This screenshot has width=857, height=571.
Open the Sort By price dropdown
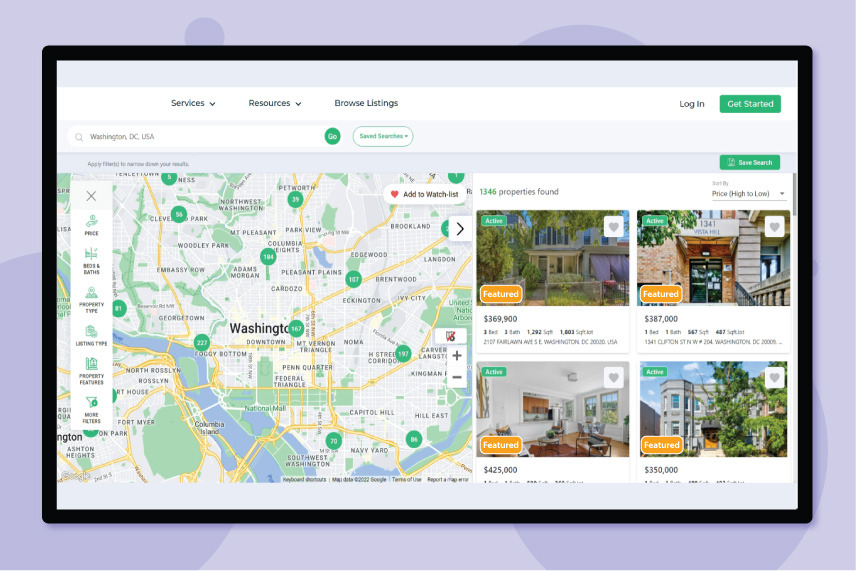tap(748, 194)
